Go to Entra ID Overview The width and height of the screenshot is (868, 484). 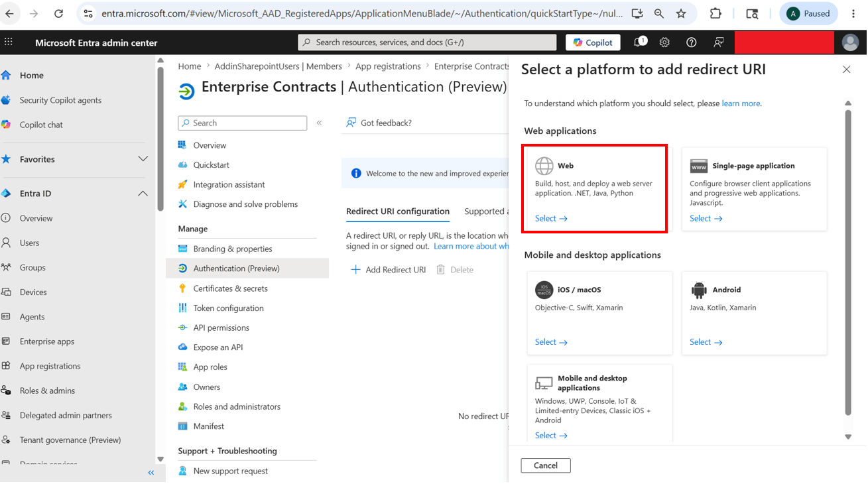[36, 218]
